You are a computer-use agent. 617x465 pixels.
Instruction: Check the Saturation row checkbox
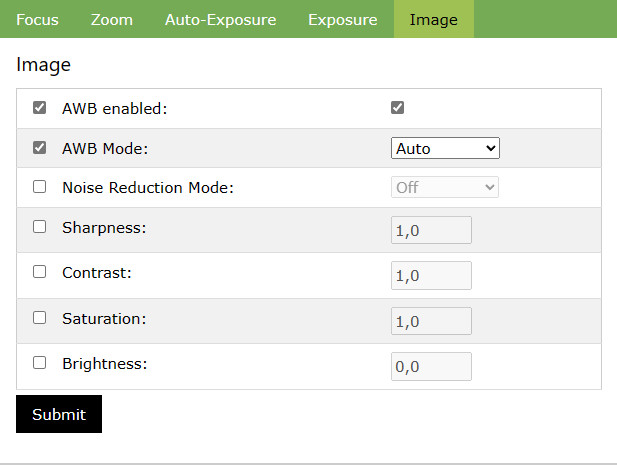(40, 318)
